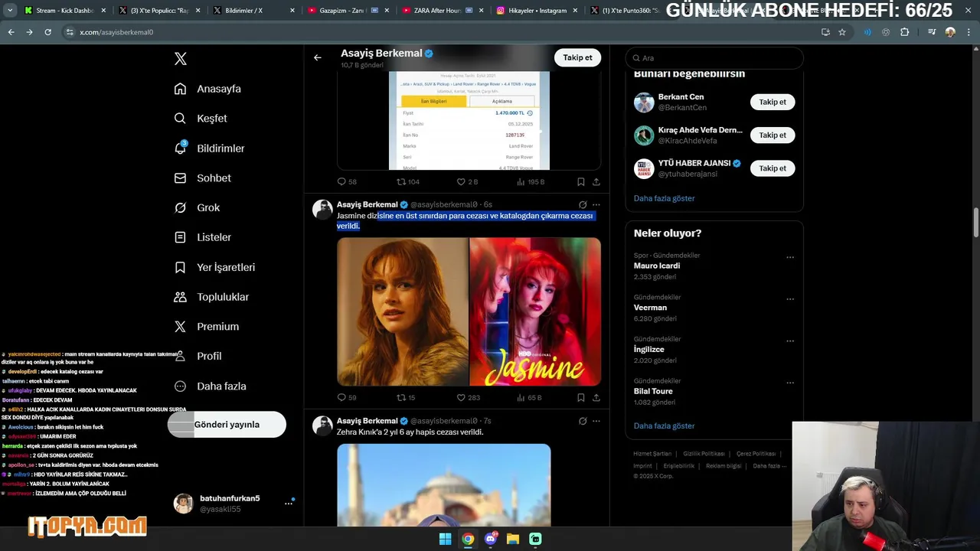Follow YTÜ HABER AJANSI
980x551 pixels.
tap(773, 168)
